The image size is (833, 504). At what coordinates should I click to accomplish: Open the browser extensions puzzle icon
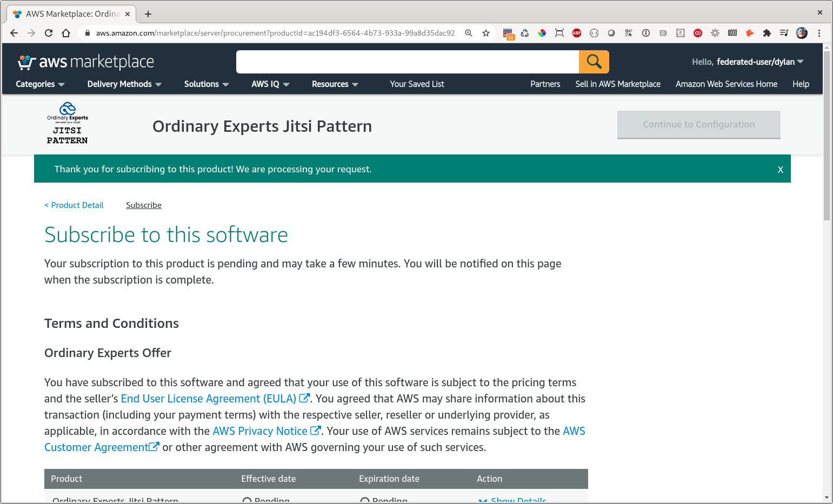pyautogui.click(x=767, y=33)
